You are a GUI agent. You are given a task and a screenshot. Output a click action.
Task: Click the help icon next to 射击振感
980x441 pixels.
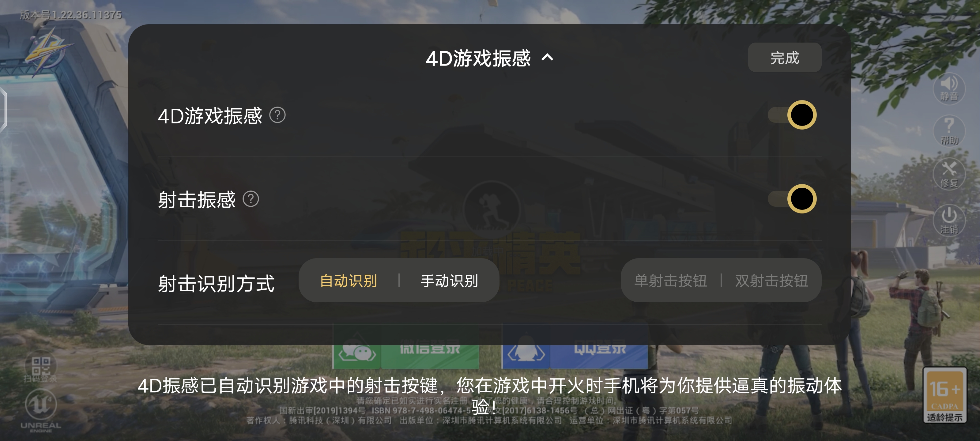251,199
